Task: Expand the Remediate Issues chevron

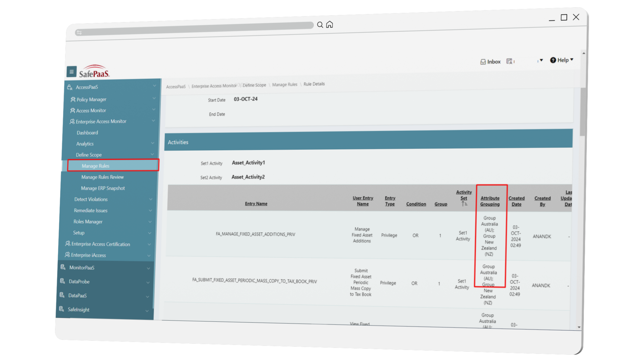Action: (x=150, y=210)
